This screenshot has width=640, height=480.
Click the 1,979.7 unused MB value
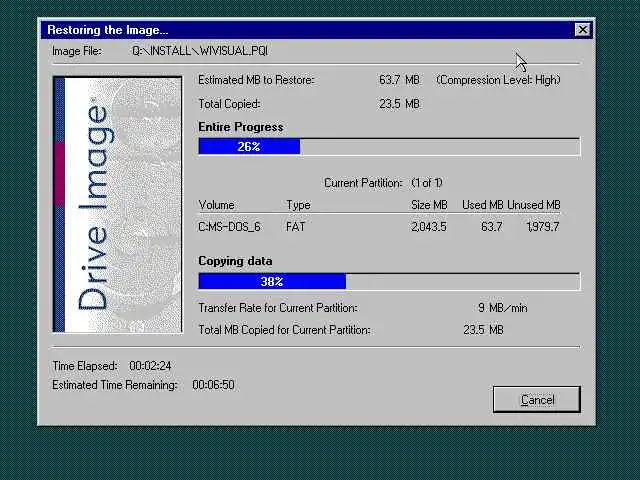(542, 227)
